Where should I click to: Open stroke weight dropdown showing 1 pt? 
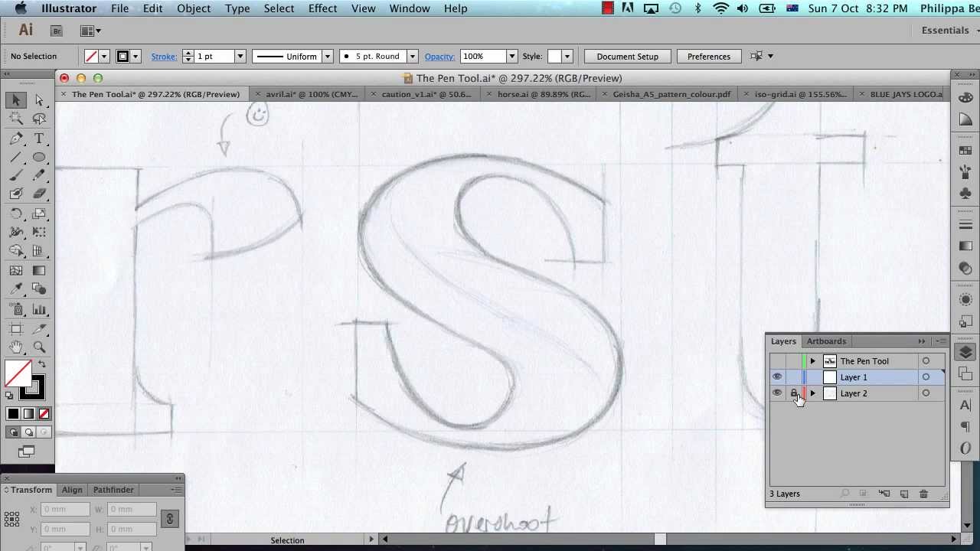240,57
